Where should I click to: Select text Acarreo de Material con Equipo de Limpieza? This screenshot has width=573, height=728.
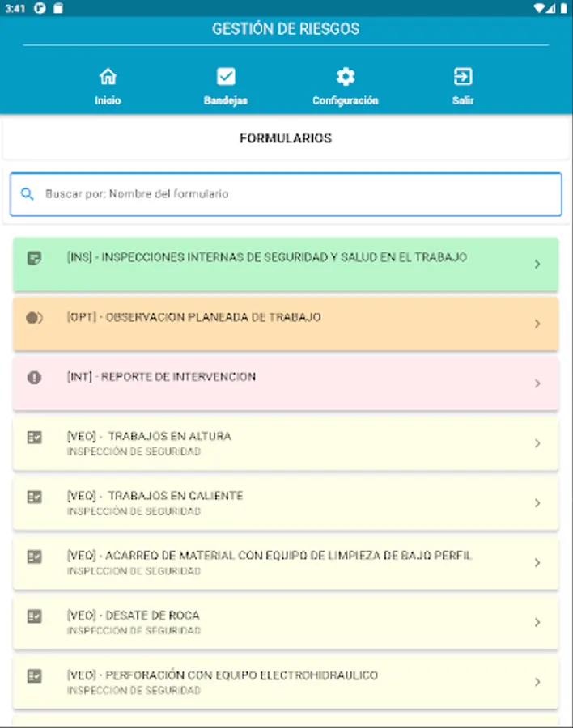pos(270,555)
